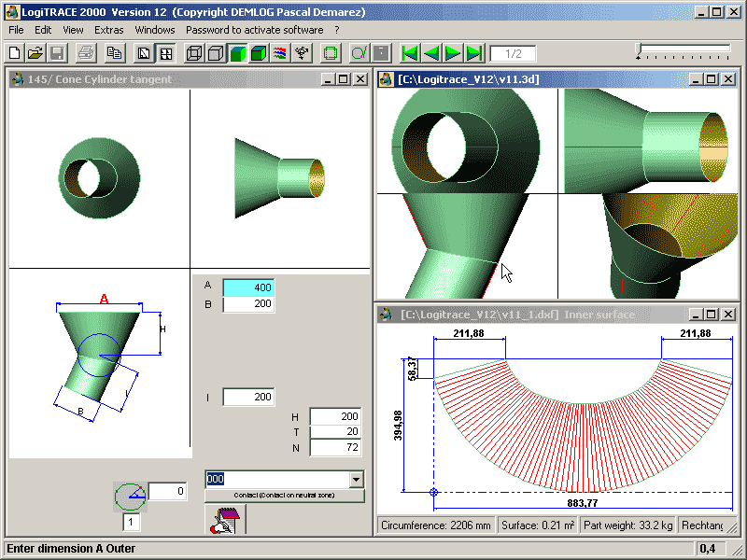Click the side view cone cylinder thumbnail

pos(280,178)
